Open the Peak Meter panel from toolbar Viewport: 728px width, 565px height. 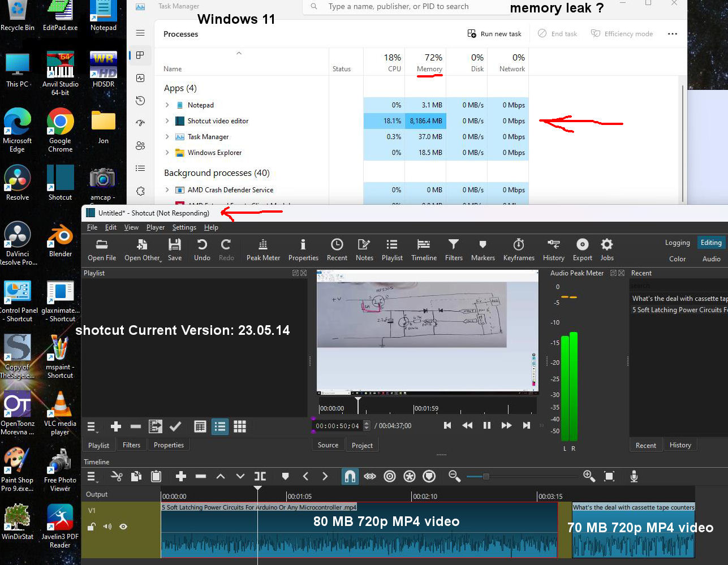(263, 249)
